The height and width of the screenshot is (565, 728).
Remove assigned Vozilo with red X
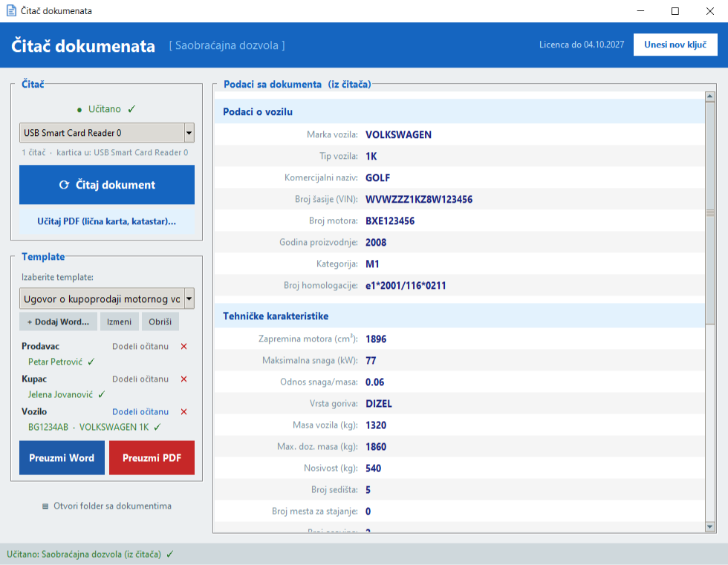pyautogui.click(x=184, y=412)
